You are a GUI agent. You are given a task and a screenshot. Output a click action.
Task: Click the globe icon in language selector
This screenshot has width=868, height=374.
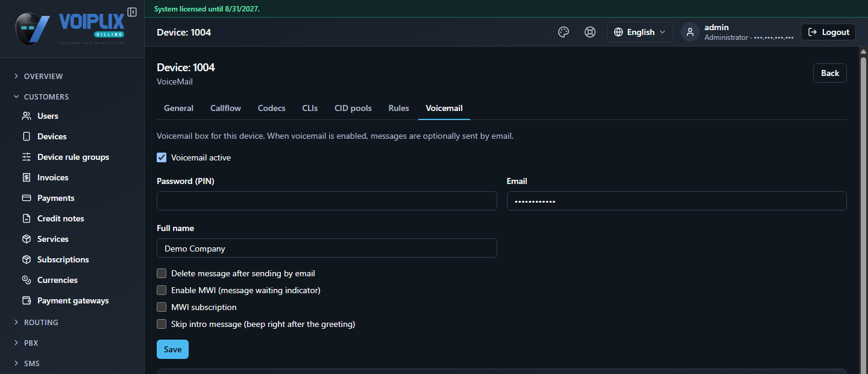pos(618,32)
